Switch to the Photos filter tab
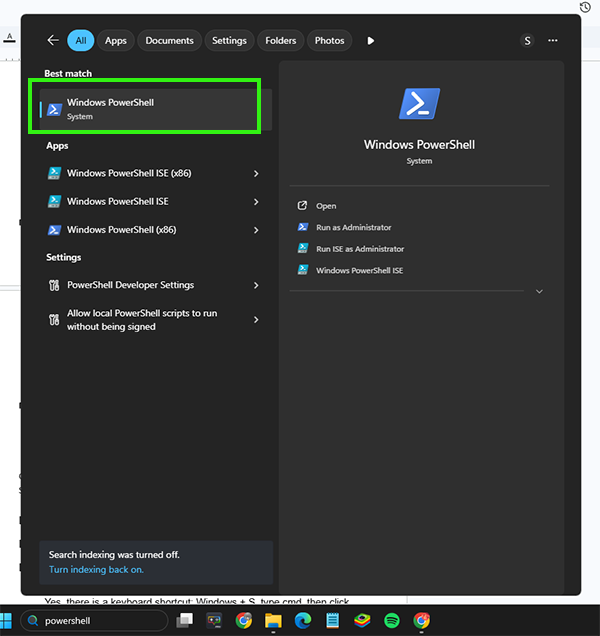The width and height of the screenshot is (600, 636). (329, 41)
